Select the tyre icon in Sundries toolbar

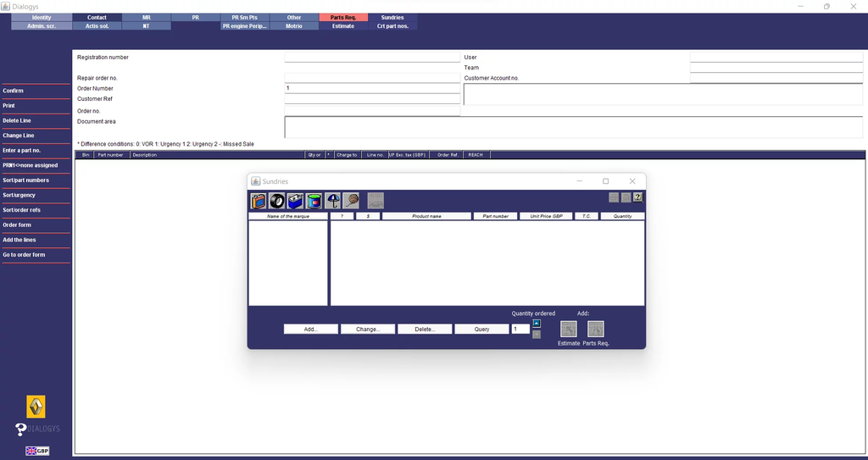pos(276,201)
